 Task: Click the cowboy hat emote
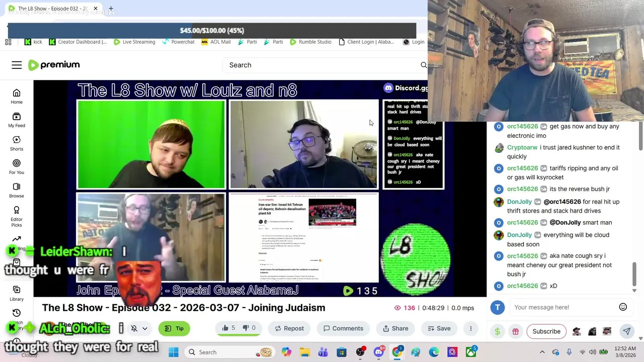[577, 331]
